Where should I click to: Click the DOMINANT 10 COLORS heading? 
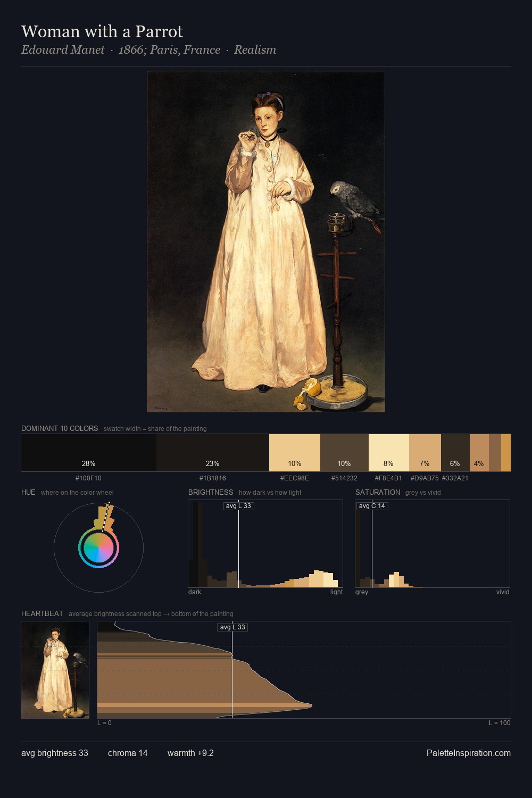pos(60,428)
